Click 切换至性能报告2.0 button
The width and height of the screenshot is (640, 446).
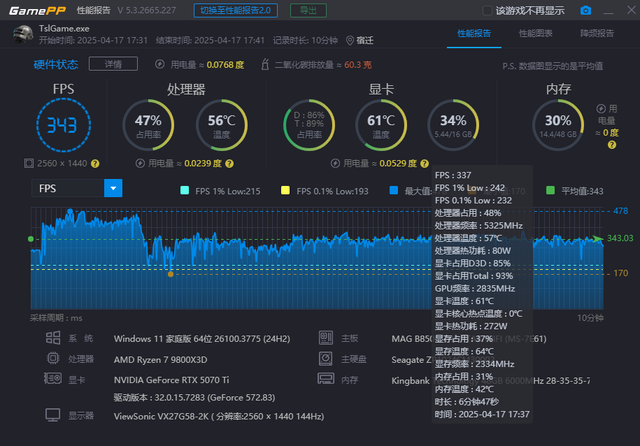point(236,11)
